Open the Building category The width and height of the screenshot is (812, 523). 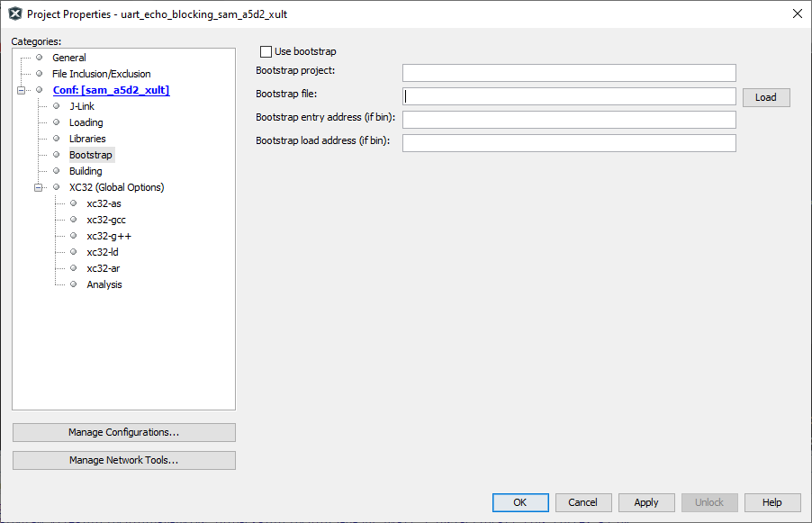[86, 171]
